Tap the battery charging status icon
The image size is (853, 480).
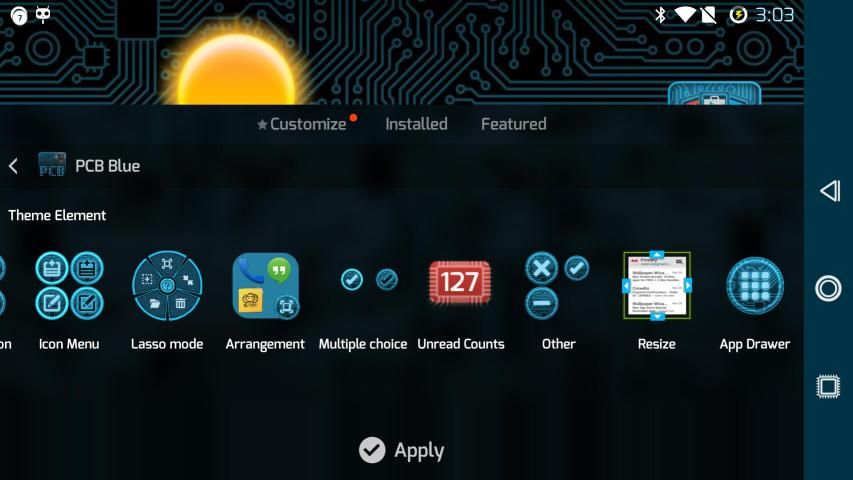(x=738, y=15)
